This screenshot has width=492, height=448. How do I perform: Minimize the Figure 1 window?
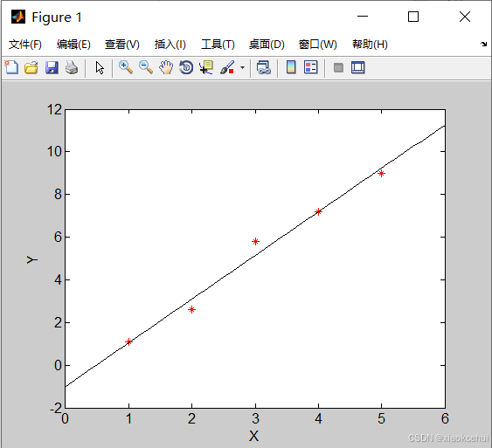click(363, 17)
